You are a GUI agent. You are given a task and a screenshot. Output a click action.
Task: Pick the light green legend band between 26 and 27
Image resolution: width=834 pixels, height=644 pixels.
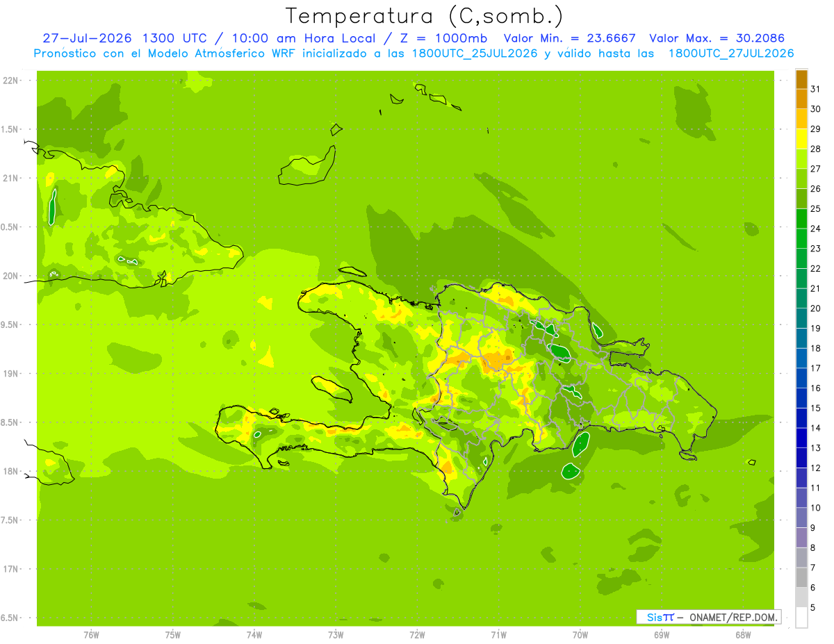click(x=801, y=179)
